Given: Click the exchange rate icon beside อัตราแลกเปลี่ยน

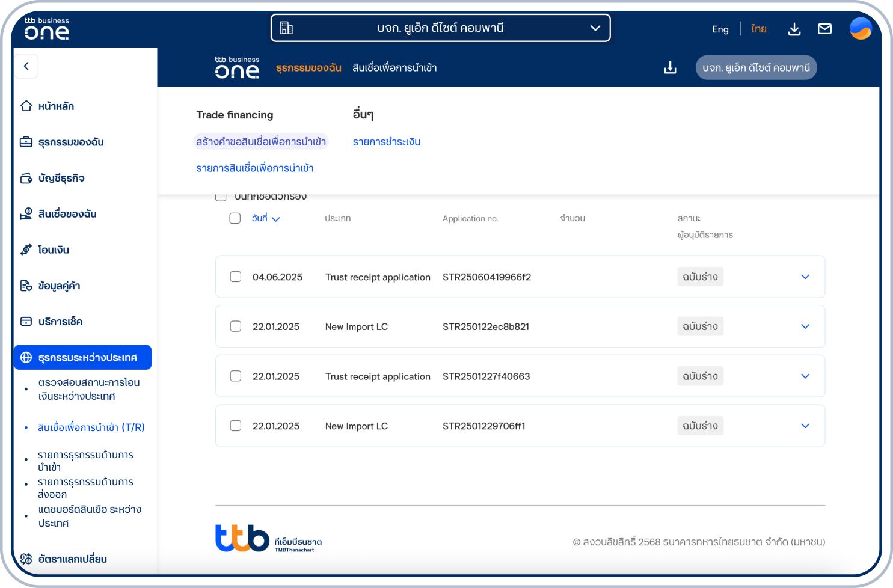Looking at the screenshot, I should coord(26,559).
